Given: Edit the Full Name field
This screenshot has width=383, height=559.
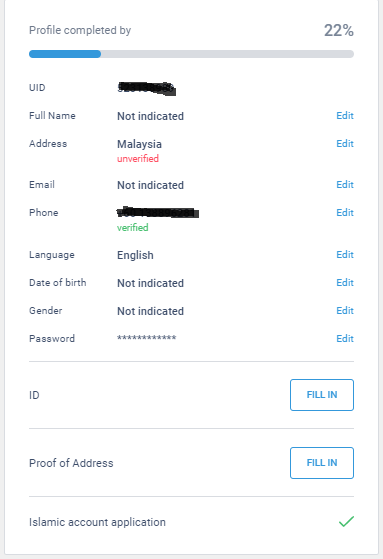Looking at the screenshot, I should click(x=345, y=116).
